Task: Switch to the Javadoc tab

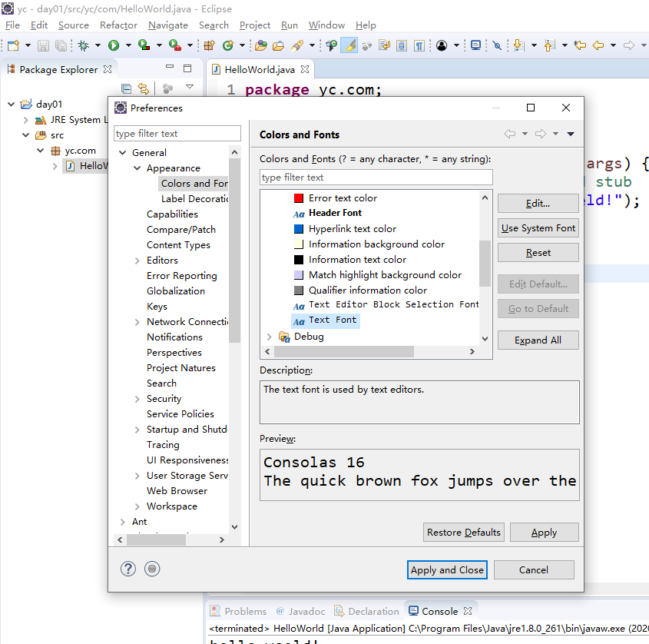Action: point(301,611)
